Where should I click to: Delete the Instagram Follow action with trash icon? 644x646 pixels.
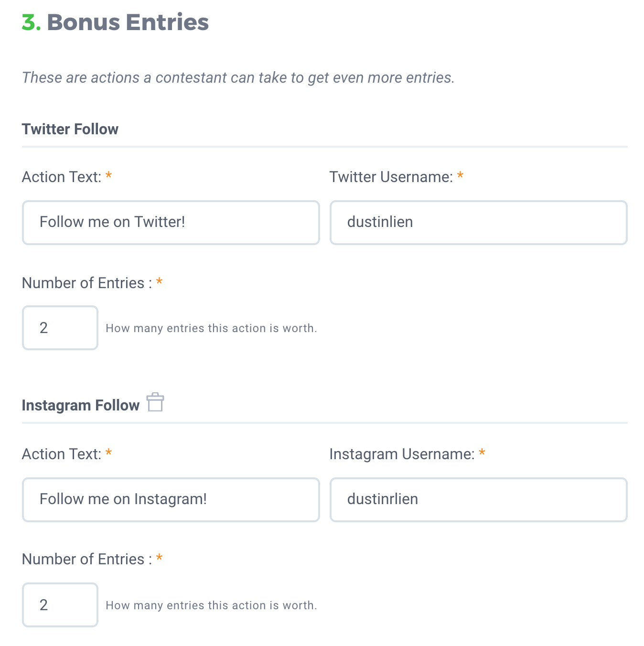(x=155, y=402)
